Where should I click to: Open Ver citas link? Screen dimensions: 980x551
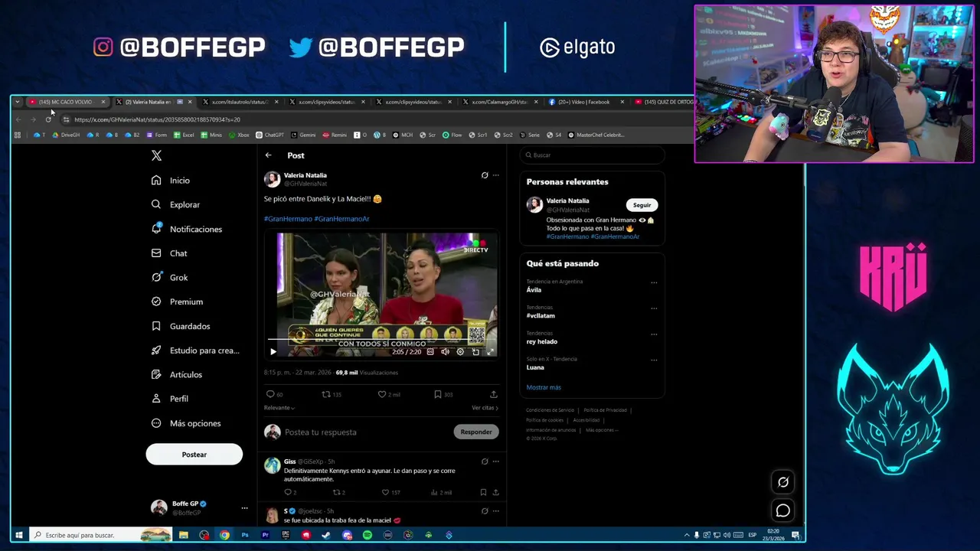point(485,408)
